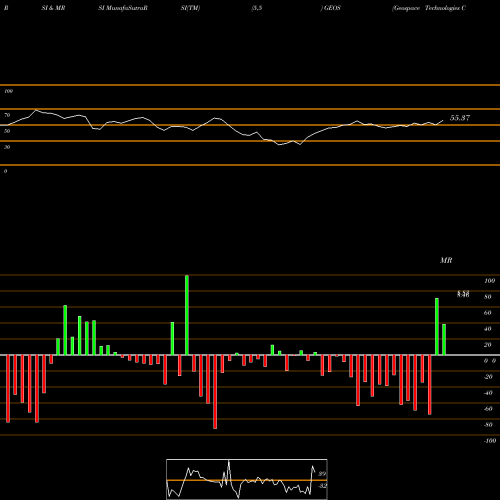This screenshot has width=500, height=500.
Task: Click the RSI axis label '30'
Action: point(7,147)
